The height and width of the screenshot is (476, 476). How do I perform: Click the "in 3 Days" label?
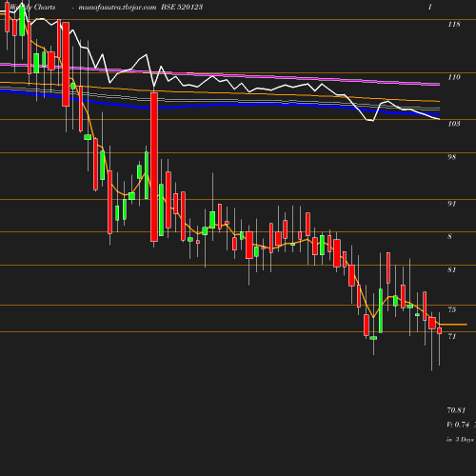[x=460, y=440]
